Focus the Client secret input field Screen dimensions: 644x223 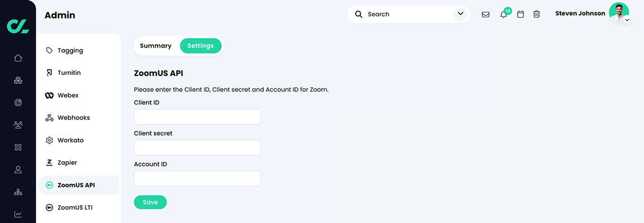197,148
